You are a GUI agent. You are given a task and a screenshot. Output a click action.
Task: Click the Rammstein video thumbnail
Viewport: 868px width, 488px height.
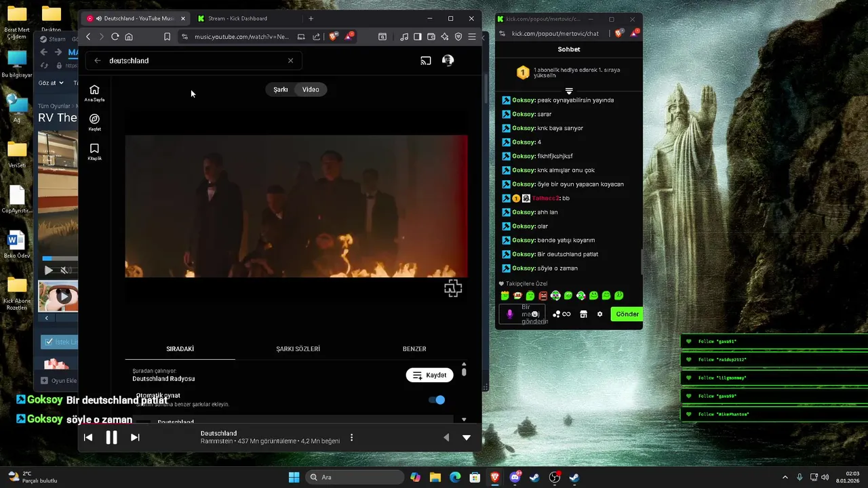(x=296, y=206)
